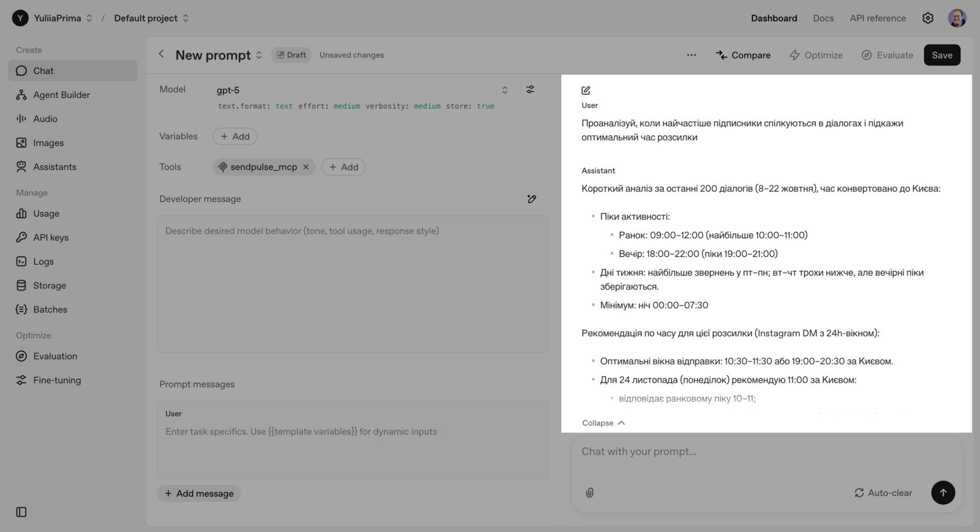
Task: Remove the sendpulse_mcp tool
Action: tap(306, 167)
